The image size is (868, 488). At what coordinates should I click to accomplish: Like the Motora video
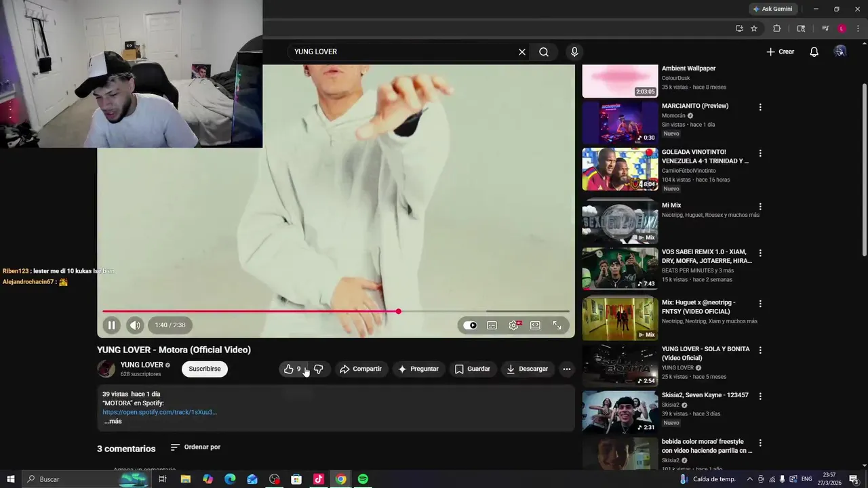[292, 369]
